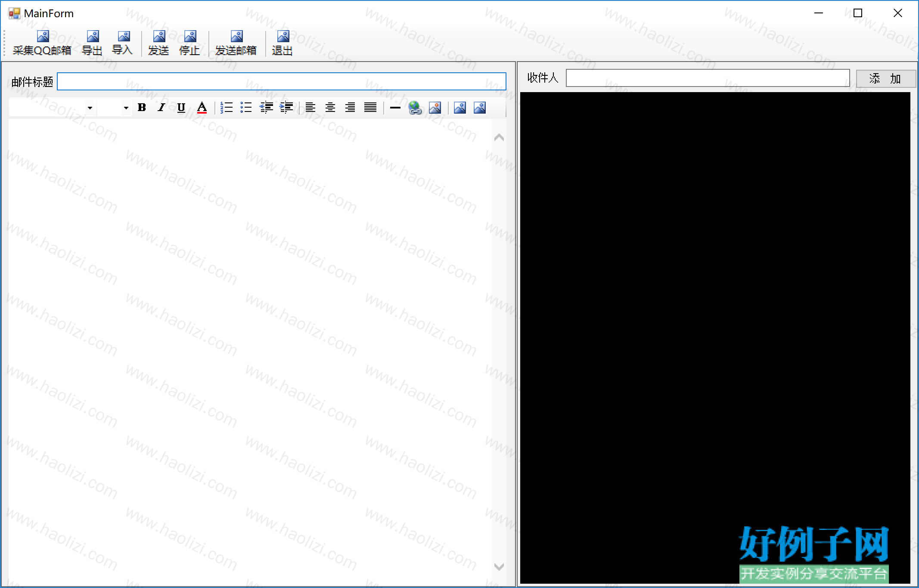Image resolution: width=919 pixels, height=588 pixels.
Task: Place the cursor in the email body editor
Action: tap(250, 352)
